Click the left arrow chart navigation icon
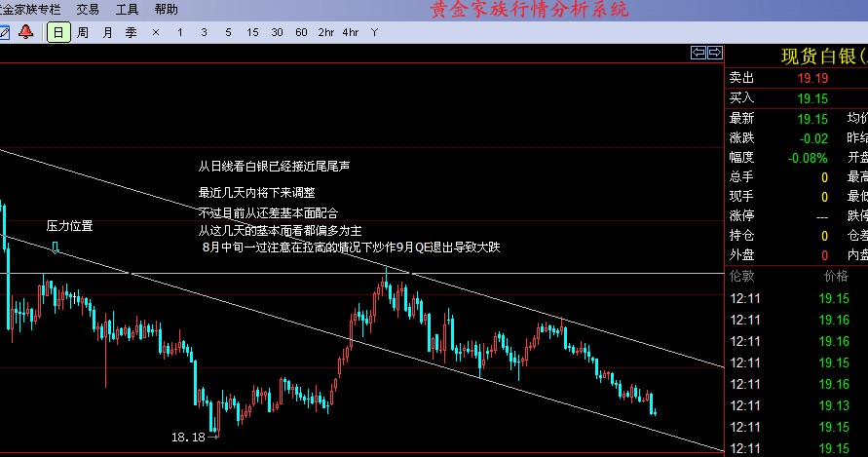This screenshot has width=868, height=457. point(698,53)
